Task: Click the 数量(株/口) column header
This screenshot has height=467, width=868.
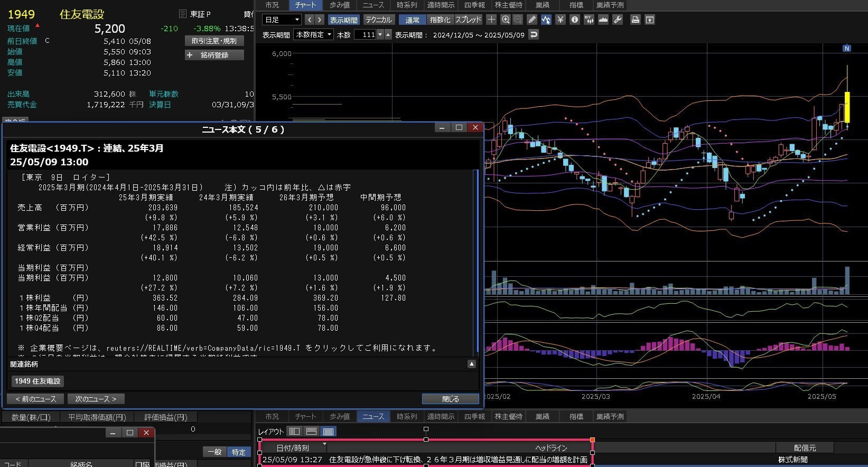Action: tap(31, 417)
